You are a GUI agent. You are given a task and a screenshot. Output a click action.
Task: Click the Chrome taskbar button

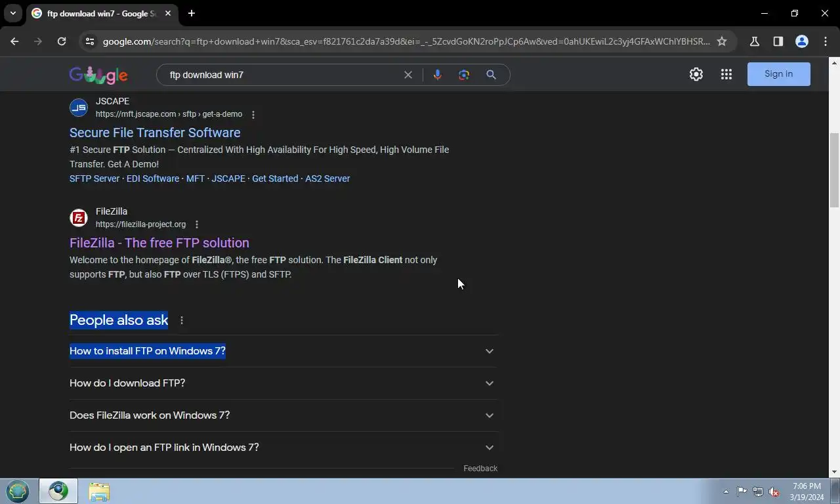[58, 491]
